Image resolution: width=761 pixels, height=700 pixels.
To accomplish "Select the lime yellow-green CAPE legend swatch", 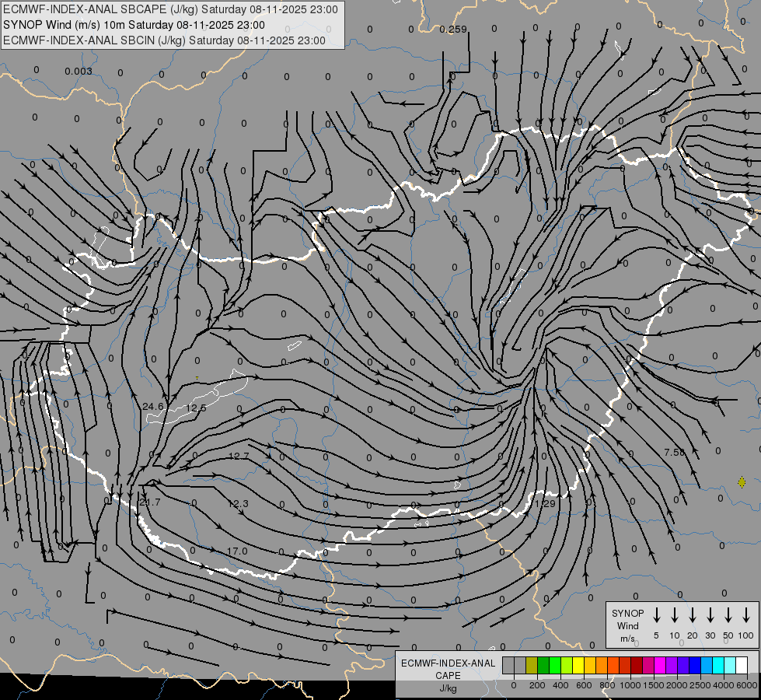I will [x=567, y=665].
